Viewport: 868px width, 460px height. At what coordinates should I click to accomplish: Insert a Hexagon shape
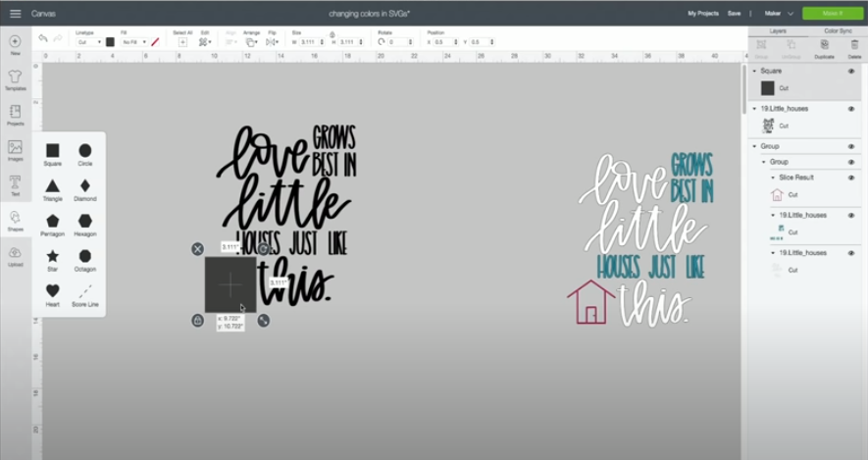(x=84, y=226)
